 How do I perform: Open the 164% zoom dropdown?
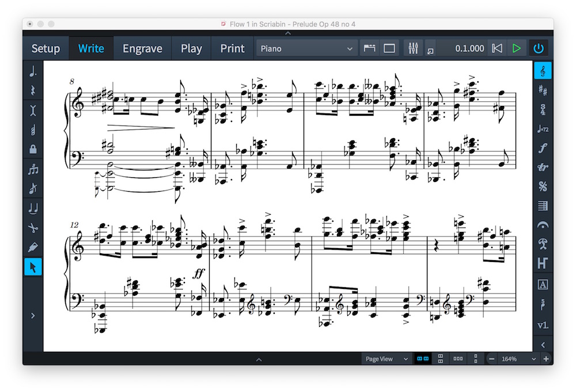[x=519, y=359]
